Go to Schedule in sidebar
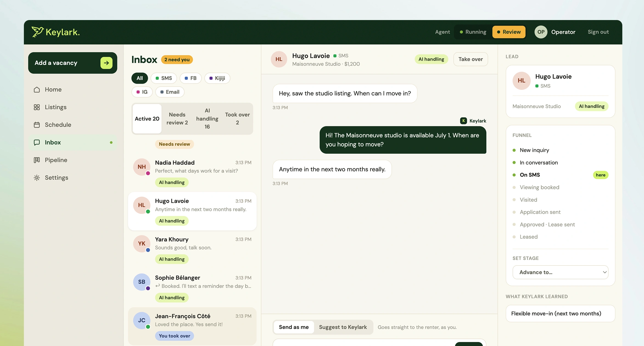Viewport: 644px width, 346px height. tap(73, 125)
